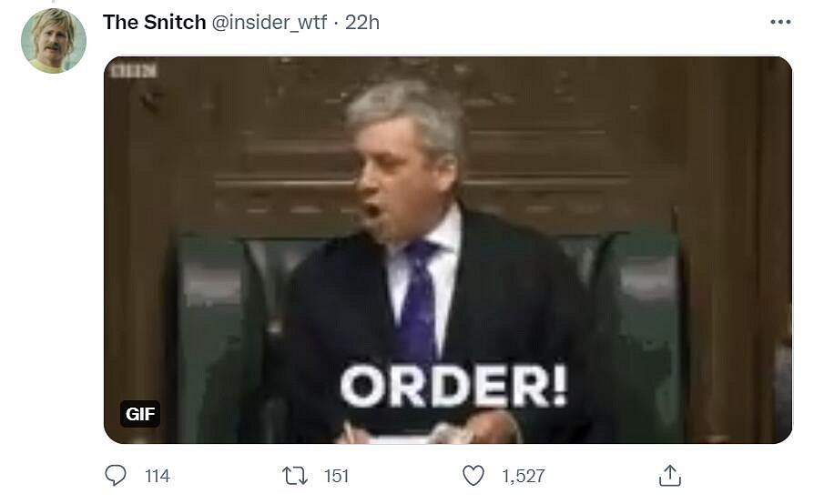
Task: Click the ORDER! caption in the GIF
Action: (x=454, y=387)
